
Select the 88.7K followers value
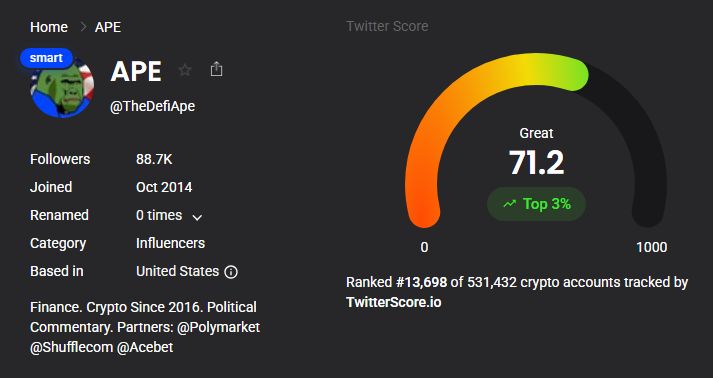pos(154,159)
